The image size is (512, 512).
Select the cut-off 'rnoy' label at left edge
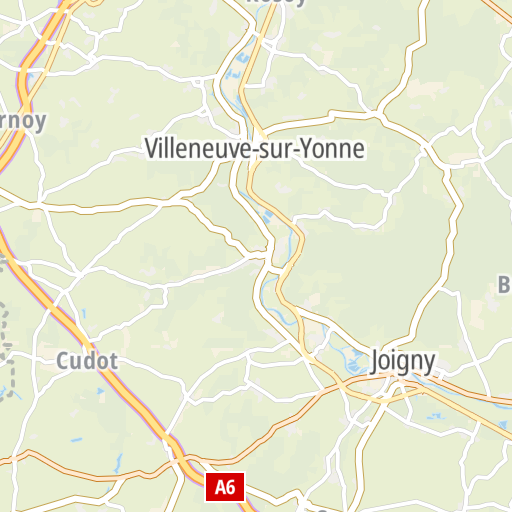[x=23, y=121]
